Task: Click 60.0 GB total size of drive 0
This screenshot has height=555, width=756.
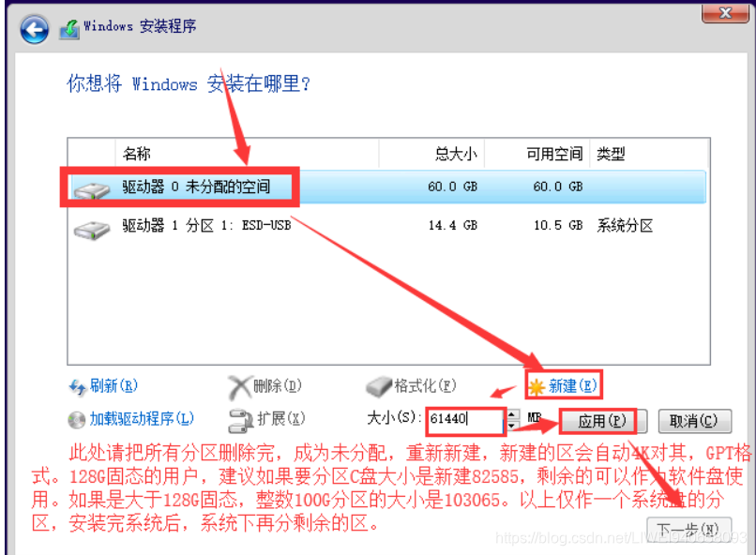Action: click(452, 187)
